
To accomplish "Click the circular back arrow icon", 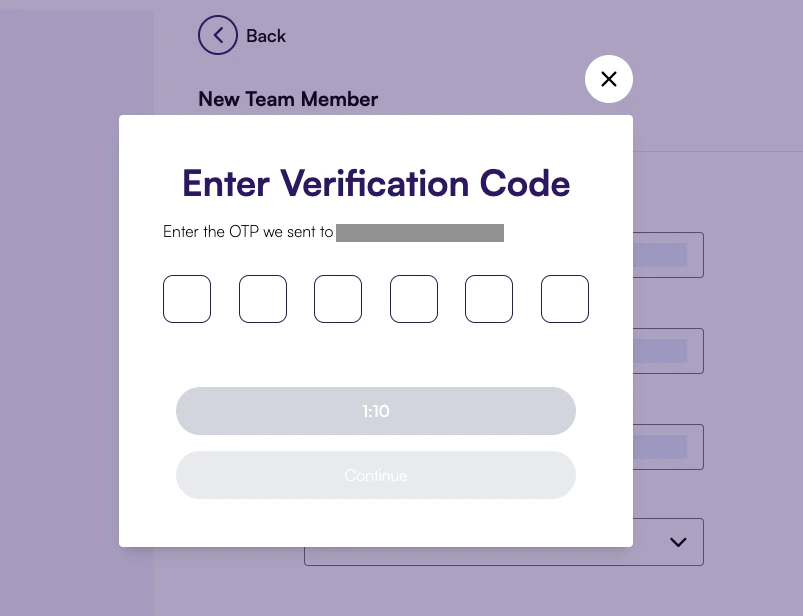I will [218, 35].
